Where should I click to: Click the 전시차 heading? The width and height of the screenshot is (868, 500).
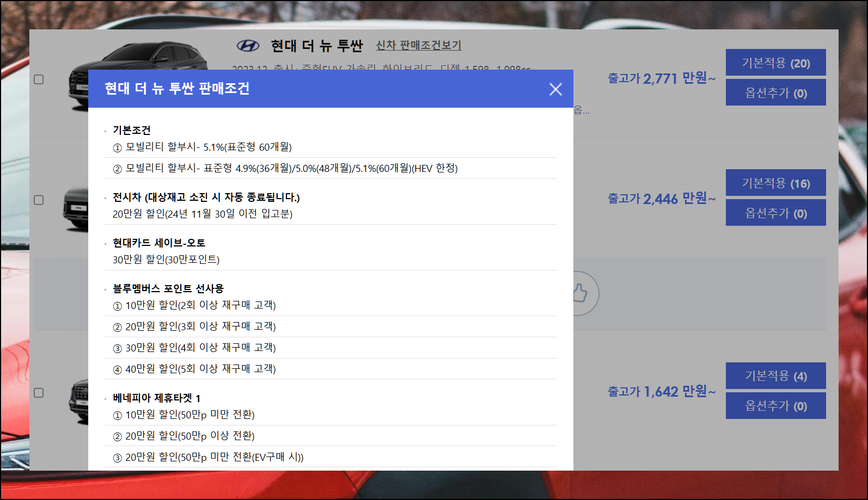206,197
